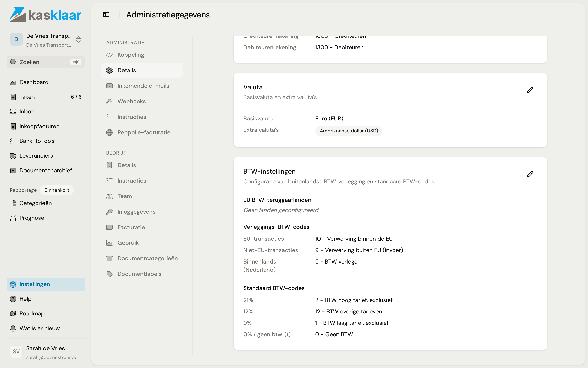The width and height of the screenshot is (588, 368).
Task: Open Inkomende e-mails settings
Action: pyautogui.click(x=142, y=86)
